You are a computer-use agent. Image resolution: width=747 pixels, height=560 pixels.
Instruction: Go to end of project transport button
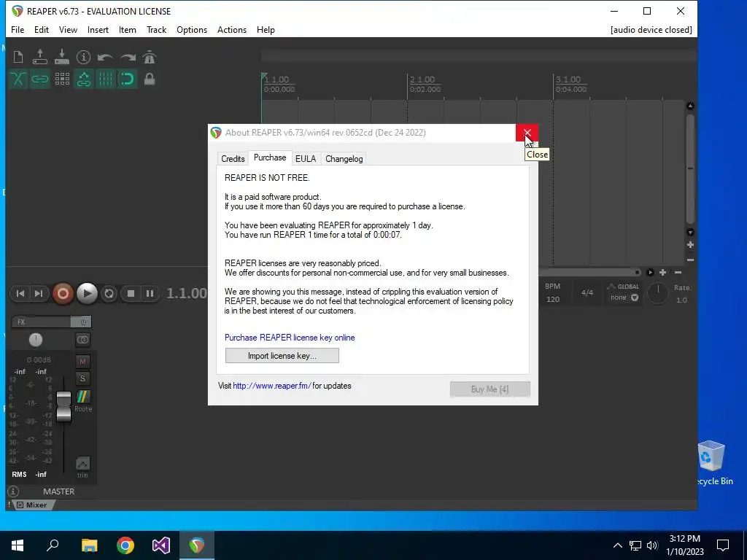(x=39, y=293)
